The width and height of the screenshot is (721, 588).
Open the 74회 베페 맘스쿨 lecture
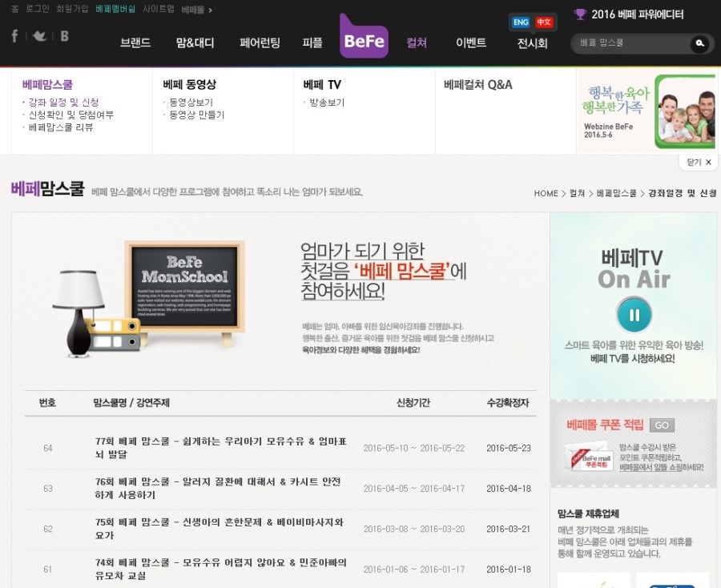221,569
